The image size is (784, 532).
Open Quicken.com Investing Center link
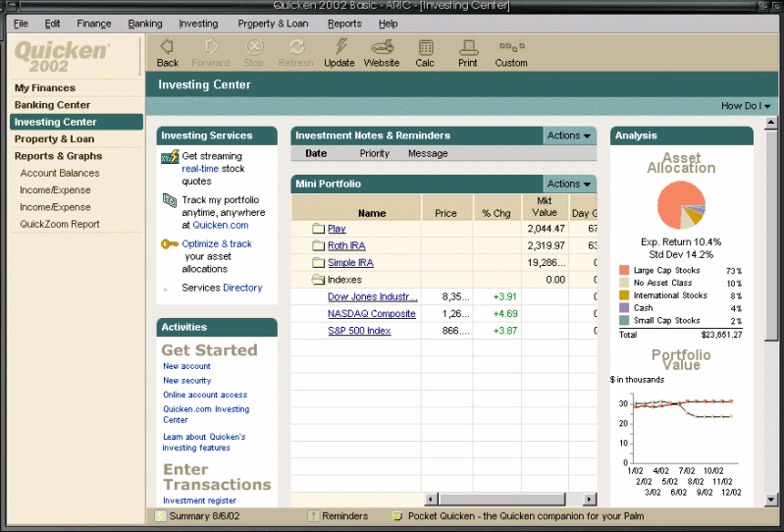click(206, 414)
